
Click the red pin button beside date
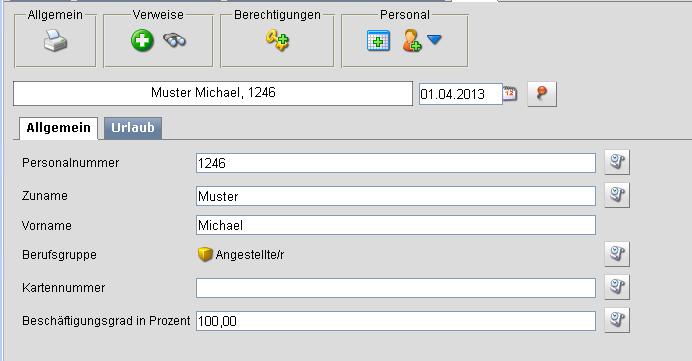click(x=542, y=94)
